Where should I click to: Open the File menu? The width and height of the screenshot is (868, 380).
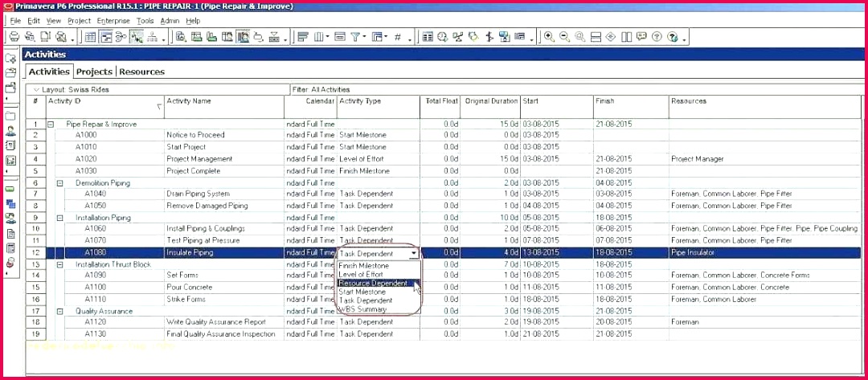[x=15, y=21]
